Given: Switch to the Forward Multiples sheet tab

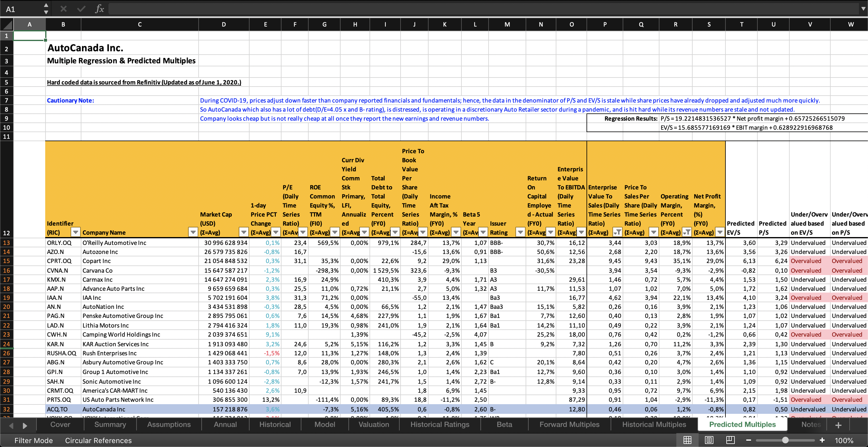Looking at the screenshot, I should point(569,424).
